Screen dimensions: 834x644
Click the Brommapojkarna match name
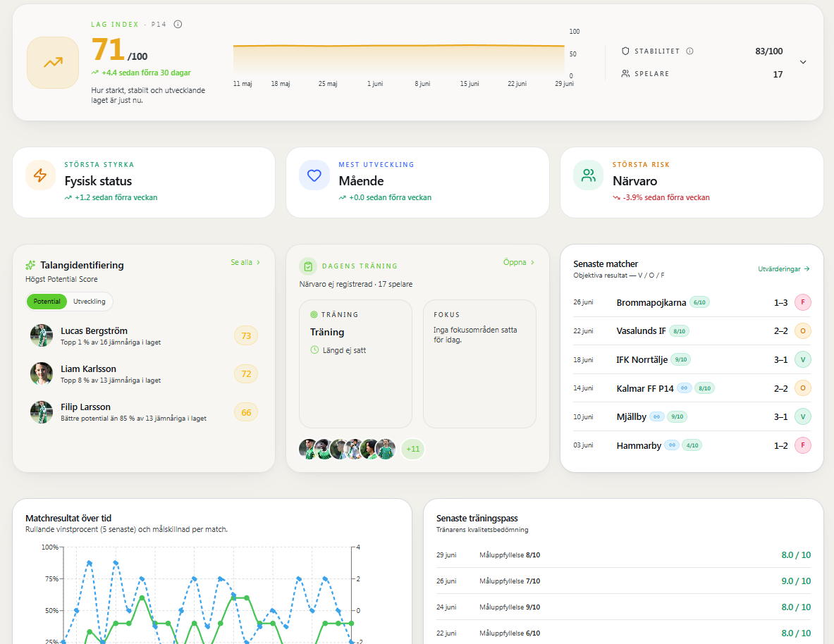651,302
